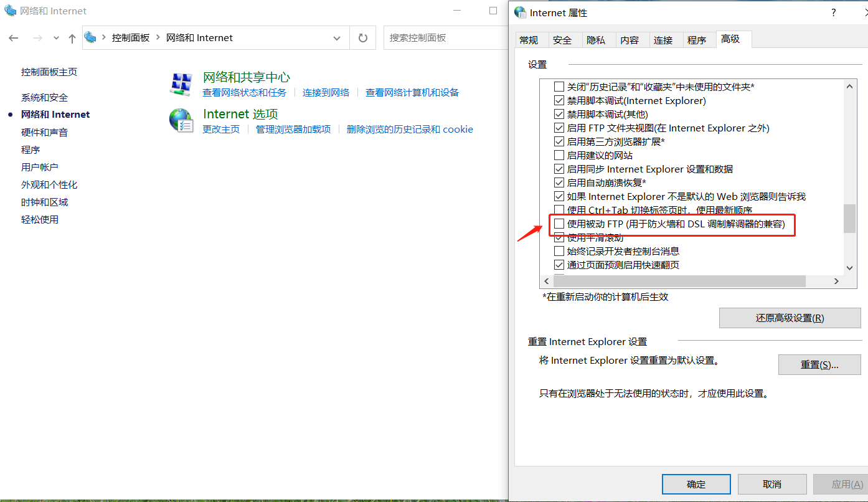Image resolution: width=868 pixels, height=502 pixels.
Task: Open the 连接到网络 link
Action: [326, 93]
